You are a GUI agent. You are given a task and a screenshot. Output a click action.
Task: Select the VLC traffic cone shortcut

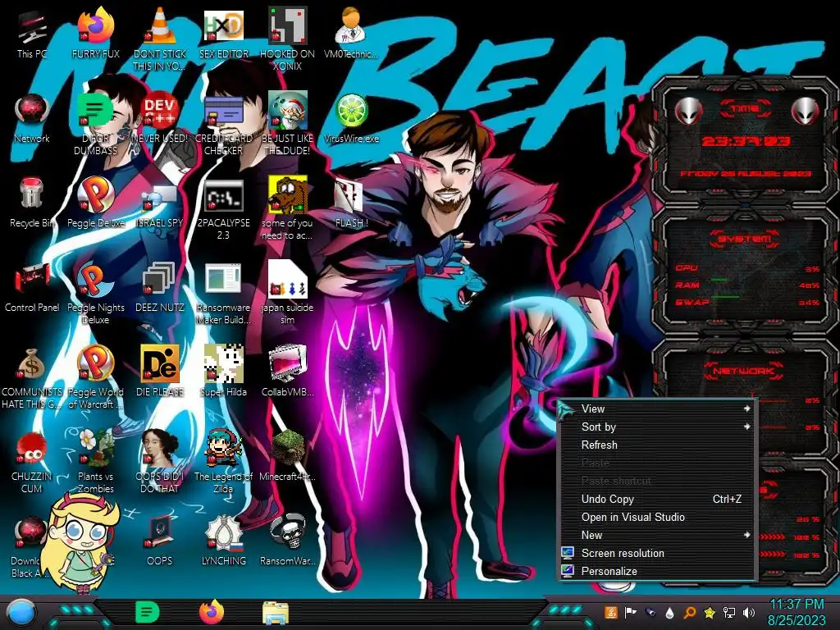[160, 39]
